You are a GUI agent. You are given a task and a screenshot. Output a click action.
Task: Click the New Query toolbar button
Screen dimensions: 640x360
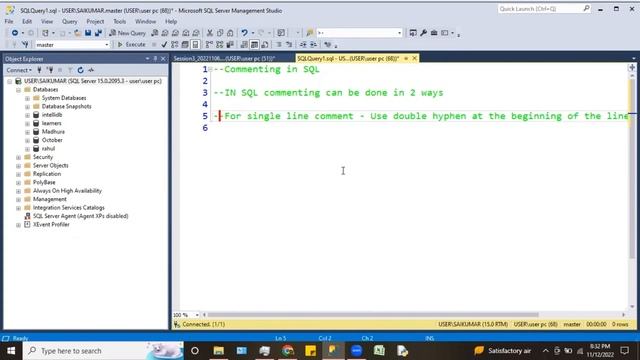click(127, 33)
